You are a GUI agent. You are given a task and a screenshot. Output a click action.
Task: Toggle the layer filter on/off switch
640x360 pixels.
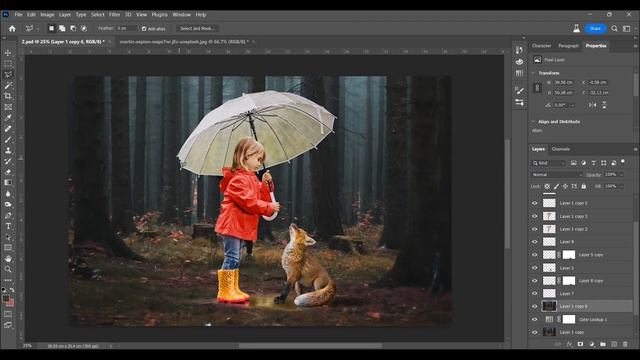coord(623,162)
